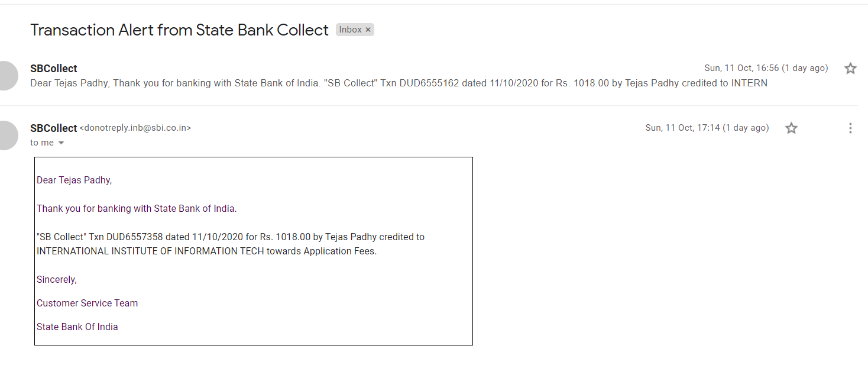Click the email subject 'Transaction Alert from State Bank Collect'
The height and width of the screenshot is (365, 868).
click(179, 30)
